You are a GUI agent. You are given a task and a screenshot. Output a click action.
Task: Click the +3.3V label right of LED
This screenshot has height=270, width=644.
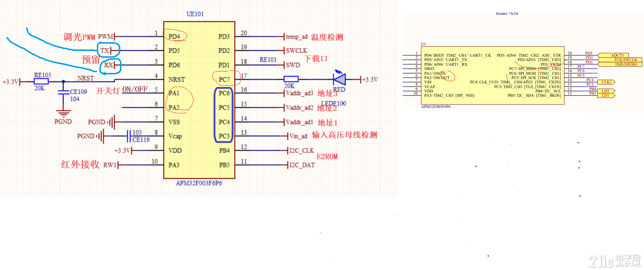370,79
